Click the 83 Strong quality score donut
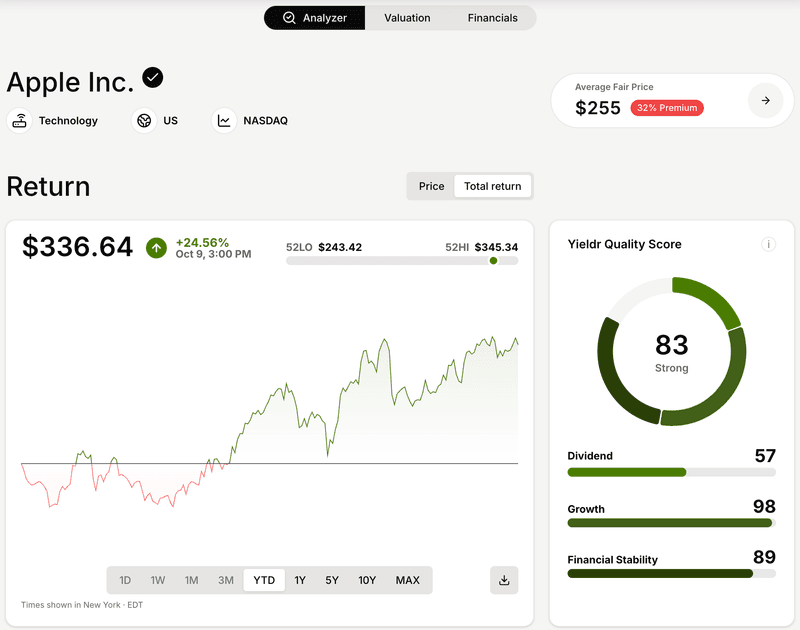This screenshot has width=800, height=630. 671,351
